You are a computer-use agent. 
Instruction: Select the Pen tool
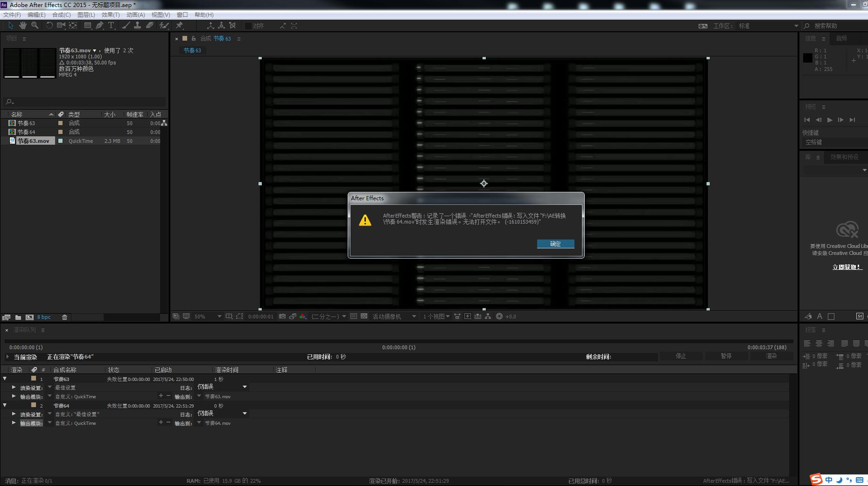pos(99,26)
